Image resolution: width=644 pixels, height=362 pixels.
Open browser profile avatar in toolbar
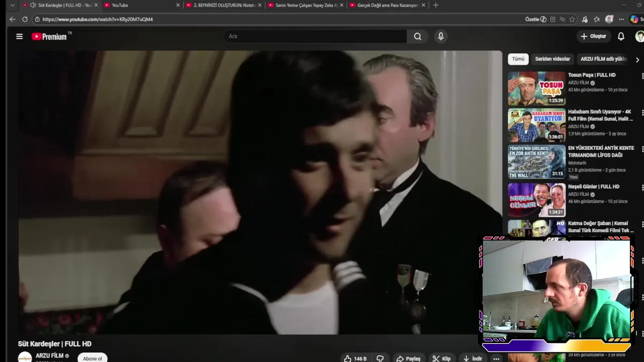point(609,19)
